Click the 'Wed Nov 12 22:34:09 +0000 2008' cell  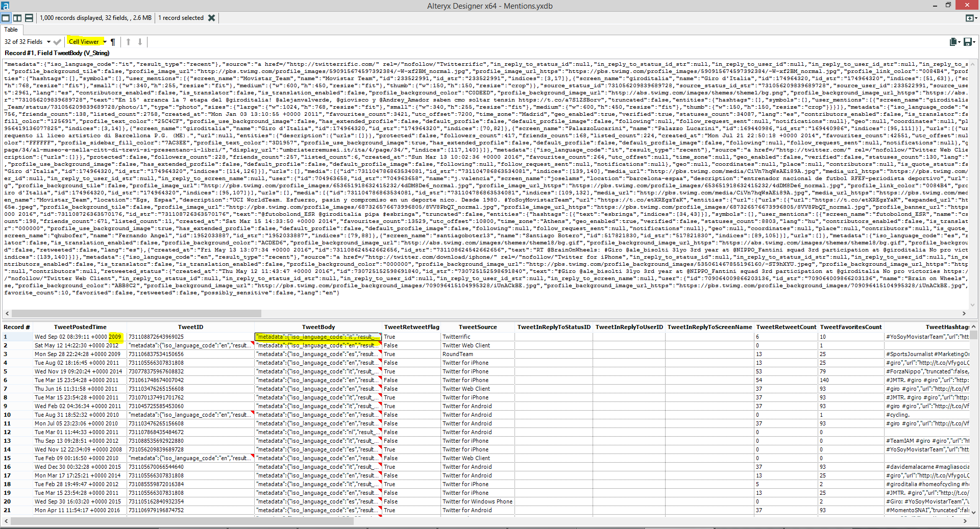click(80, 449)
